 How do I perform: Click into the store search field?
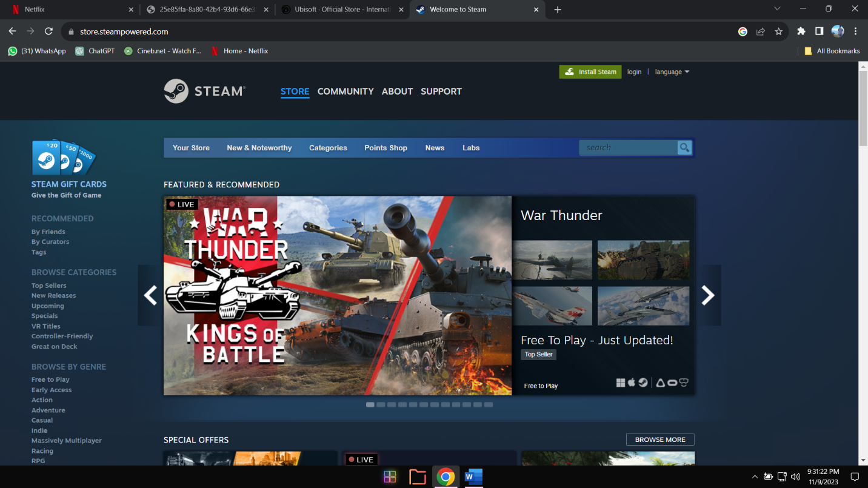click(x=627, y=148)
